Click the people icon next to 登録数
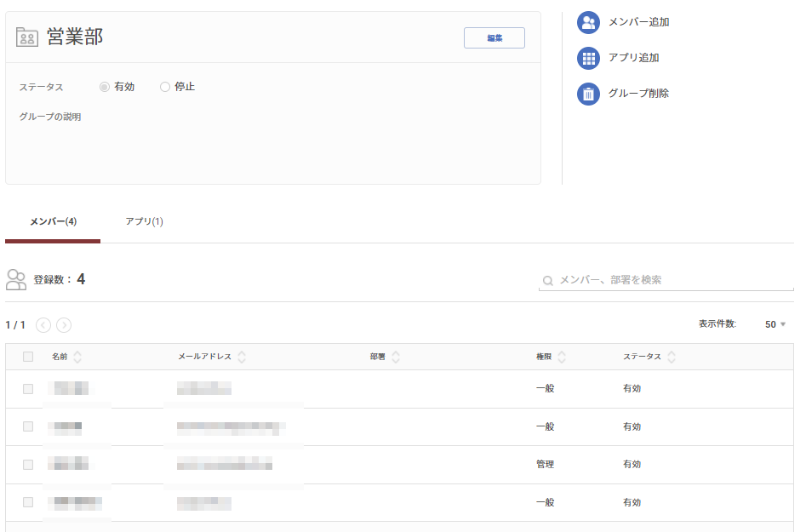Viewport: 806px width, 532px height. pos(15,278)
